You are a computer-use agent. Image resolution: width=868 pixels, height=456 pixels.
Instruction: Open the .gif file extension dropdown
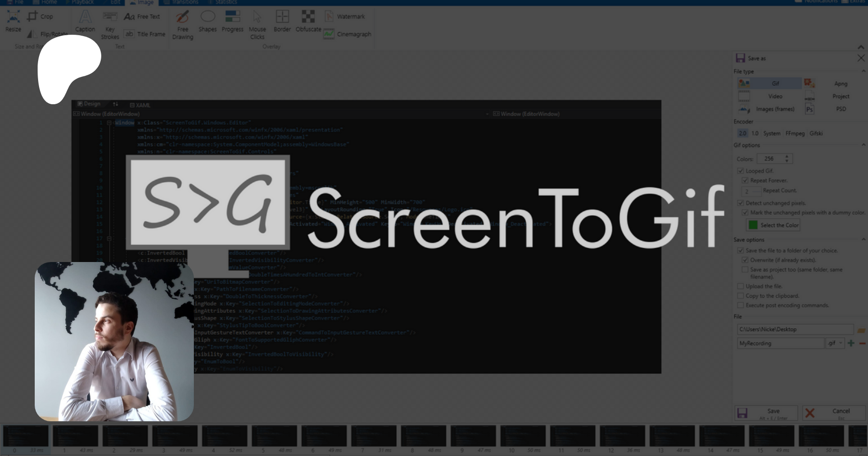(x=835, y=343)
